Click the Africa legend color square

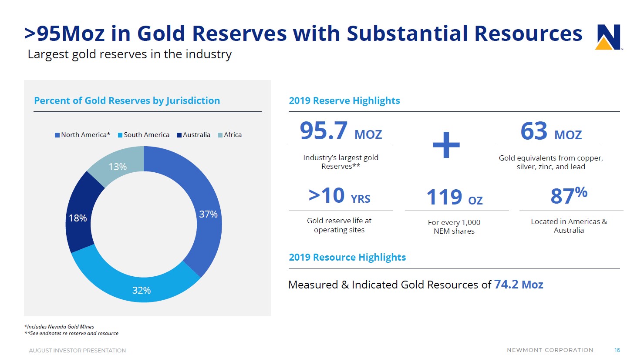pyautogui.click(x=220, y=135)
